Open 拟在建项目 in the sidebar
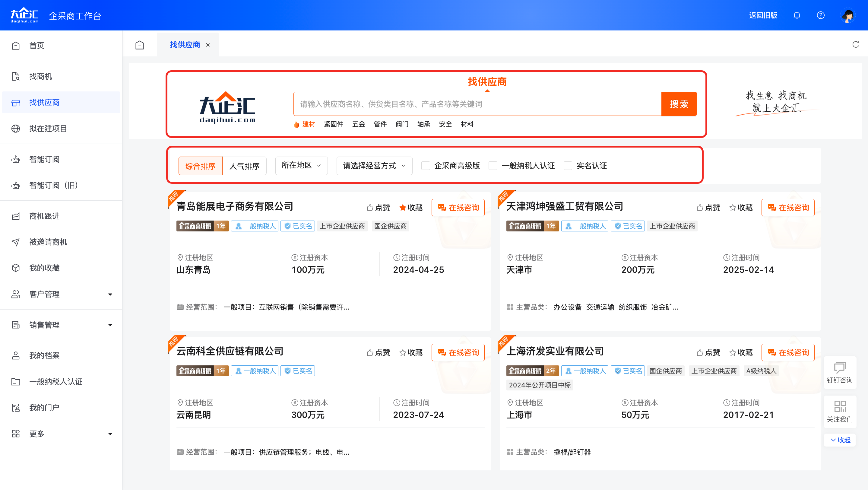Screen dimensions: 868x490 click(x=61, y=129)
